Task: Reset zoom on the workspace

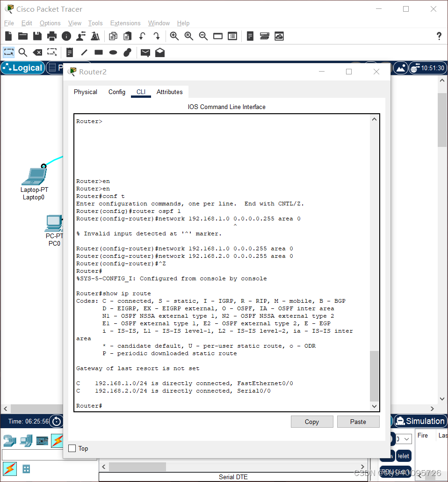Action: pyautogui.click(x=188, y=37)
